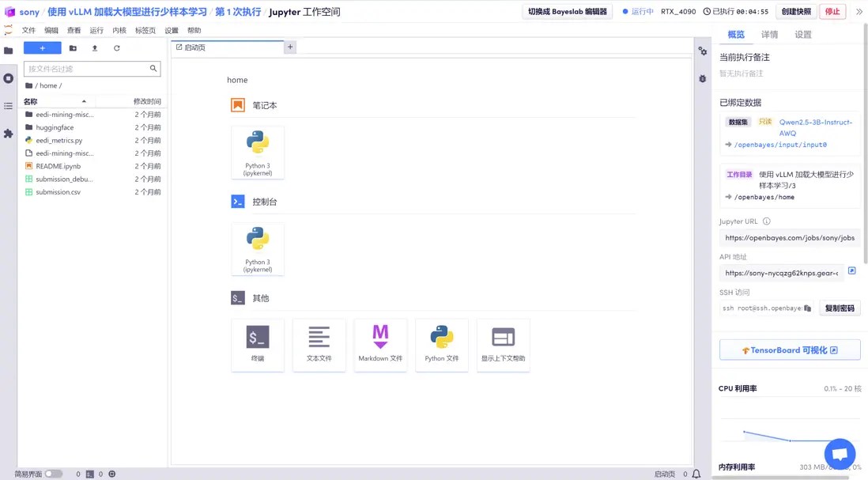The height and width of the screenshot is (480, 868).
Task: Focus the file name filter field
Action: pyautogui.click(x=92, y=69)
